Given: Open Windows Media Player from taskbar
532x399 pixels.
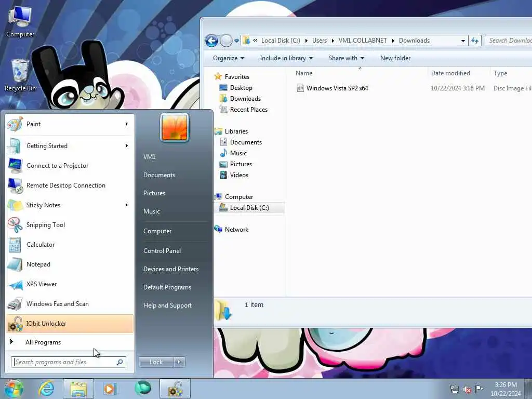Looking at the screenshot, I should 109,389.
